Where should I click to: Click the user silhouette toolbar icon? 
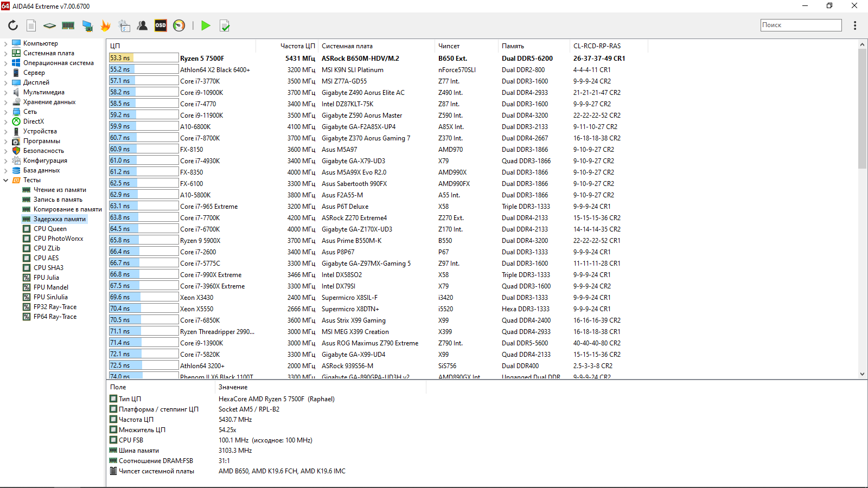(x=142, y=25)
